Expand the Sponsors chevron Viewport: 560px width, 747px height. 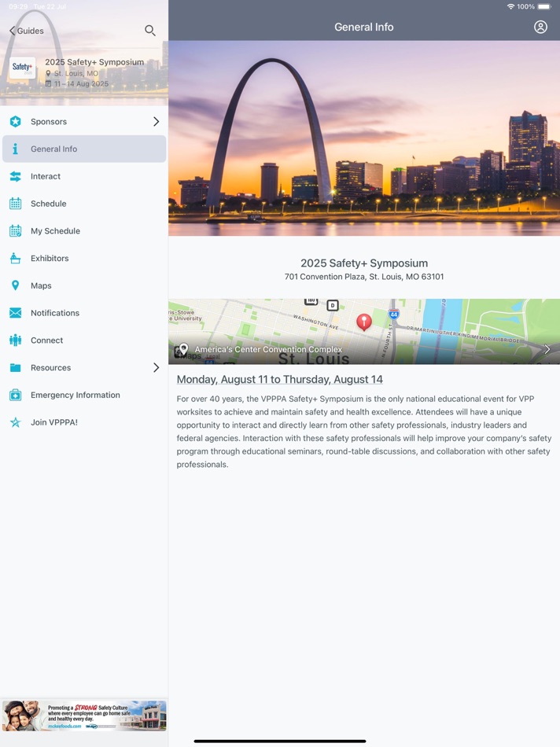tap(156, 121)
